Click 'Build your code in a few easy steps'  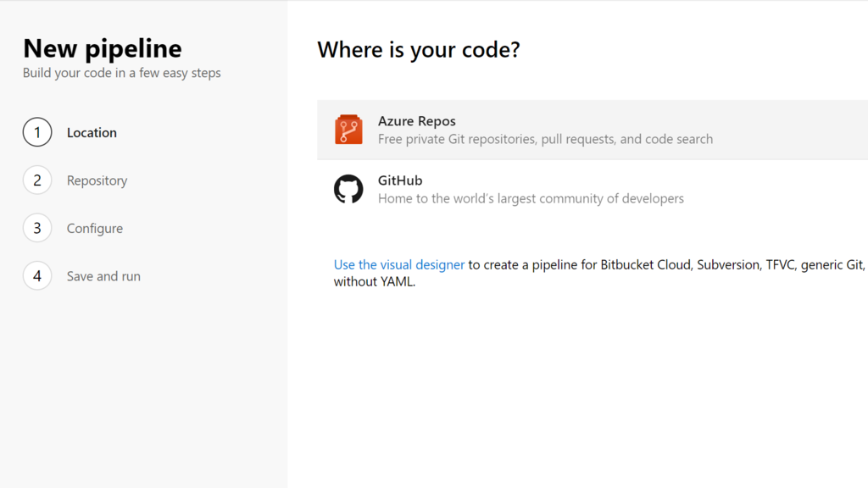coord(122,73)
